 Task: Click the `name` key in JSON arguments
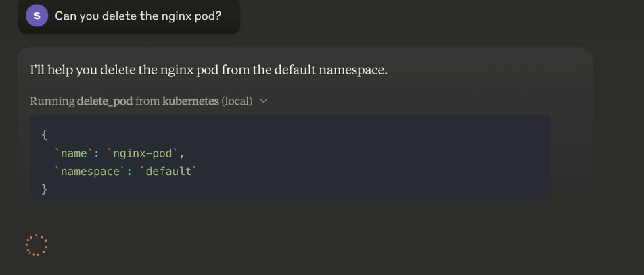point(72,153)
